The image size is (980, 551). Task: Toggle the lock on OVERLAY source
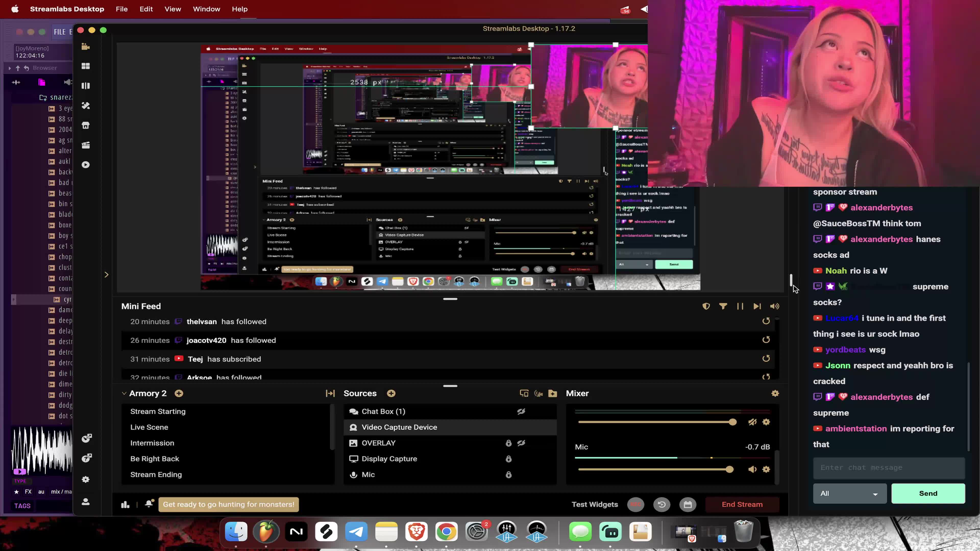click(508, 443)
